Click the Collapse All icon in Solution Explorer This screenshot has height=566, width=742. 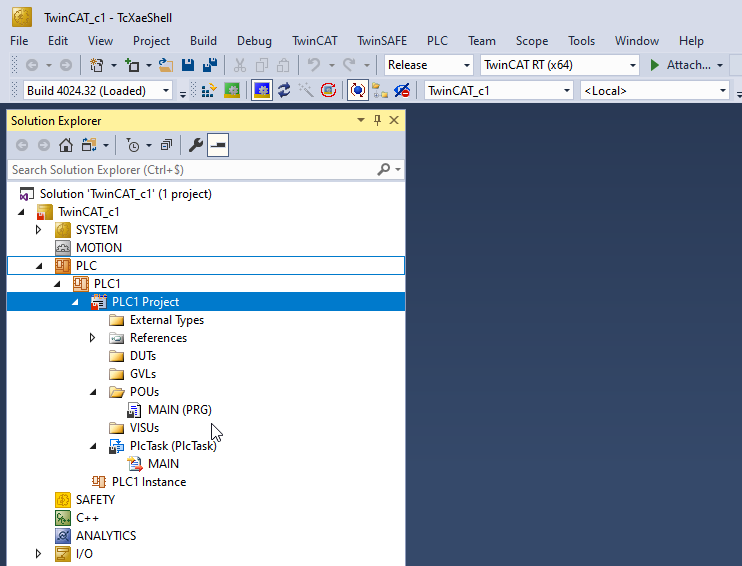pos(166,145)
